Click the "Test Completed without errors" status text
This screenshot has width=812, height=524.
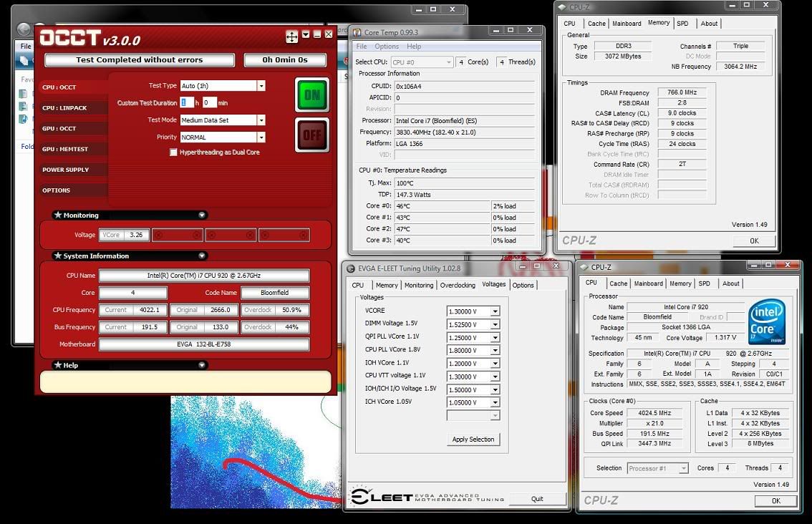[140, 59]
